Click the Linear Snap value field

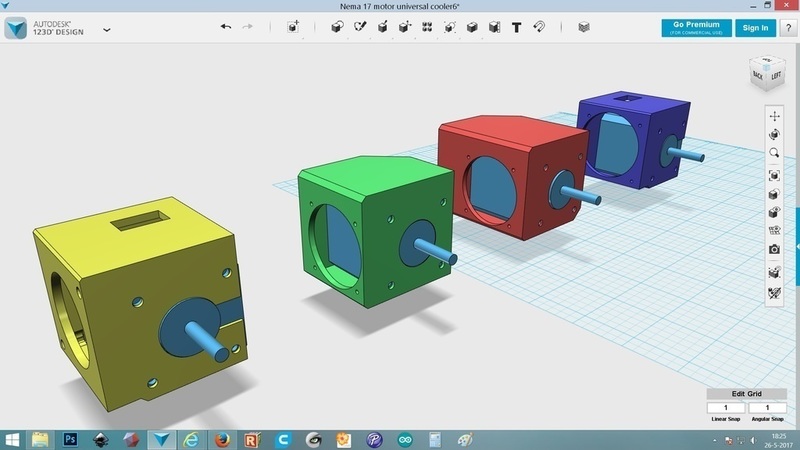pyautogui.click(x=726, y=408)
